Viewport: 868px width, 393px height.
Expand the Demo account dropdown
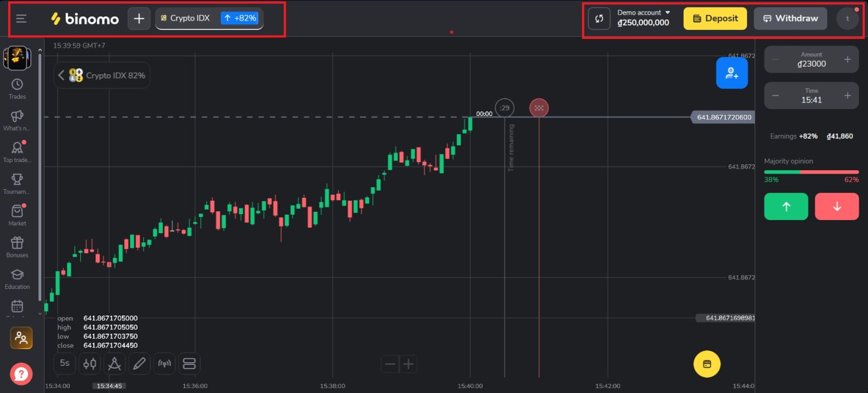tap(644, 12)
